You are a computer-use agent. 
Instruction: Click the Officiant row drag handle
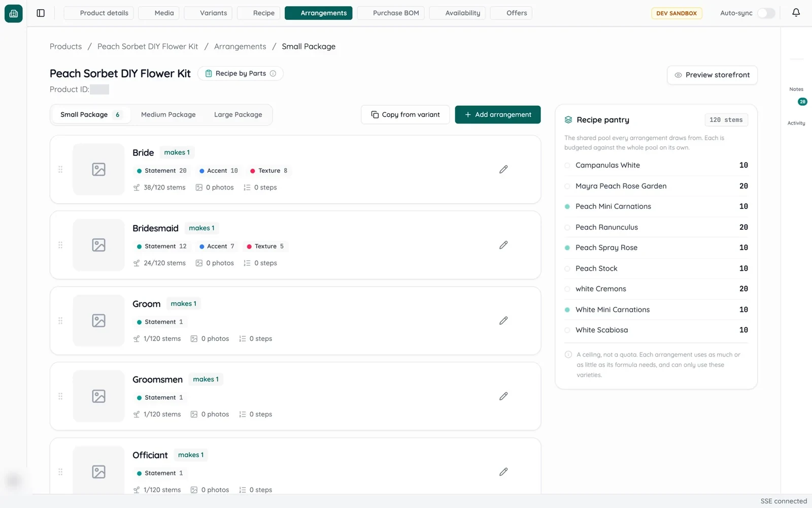pos(60,472)
